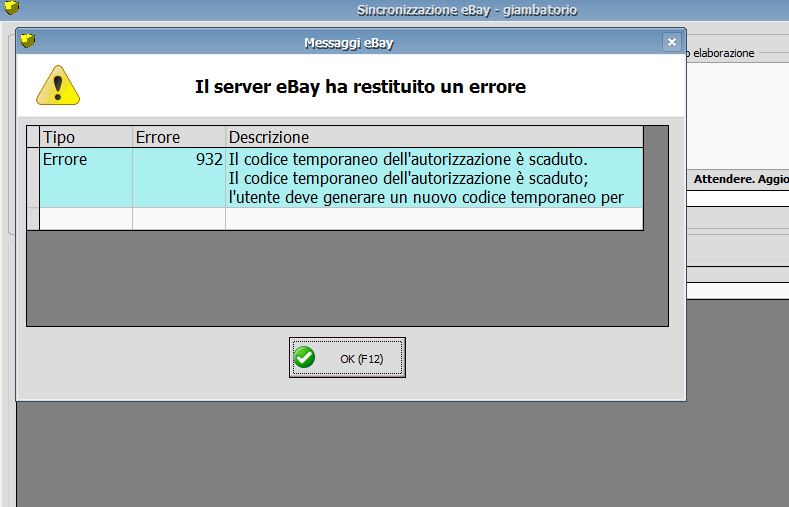The width and height of the screenshot is (789, 507).
Task: Click the yellow cube icon in Messaggi eBay title bar
Action: coord(28,41)
